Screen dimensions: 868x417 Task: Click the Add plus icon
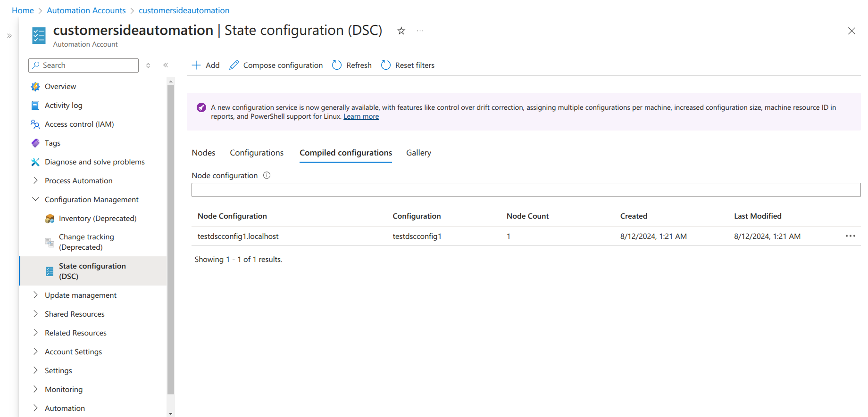196,65
